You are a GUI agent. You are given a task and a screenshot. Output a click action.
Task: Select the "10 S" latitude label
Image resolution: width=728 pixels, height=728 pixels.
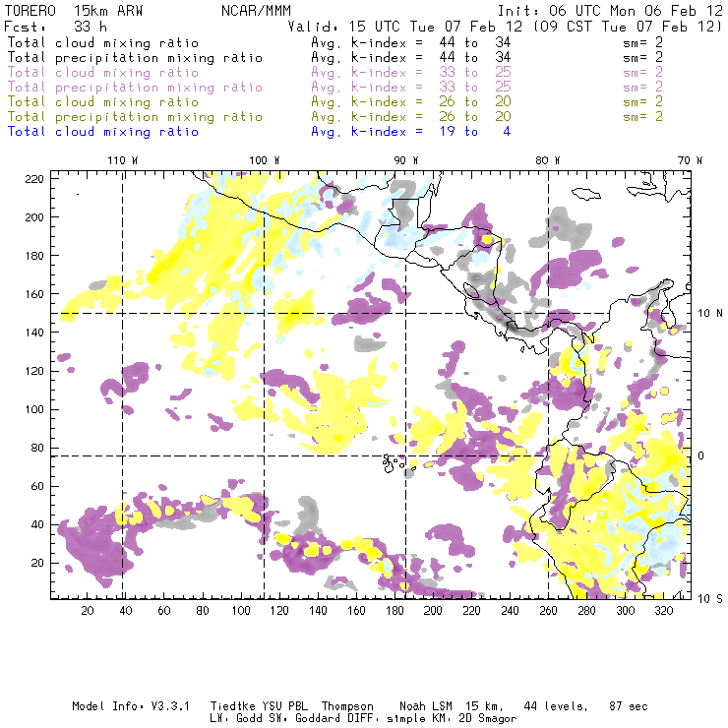710,599
